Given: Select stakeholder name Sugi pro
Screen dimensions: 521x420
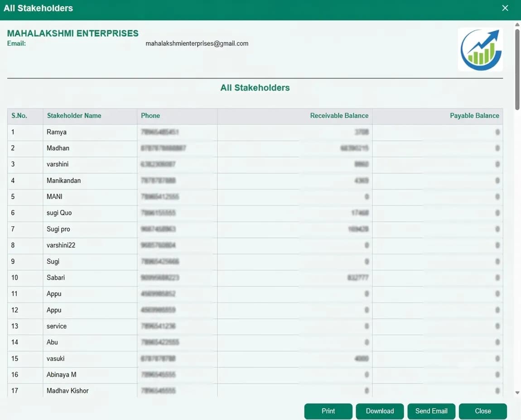Looking at the screenshot, I should [x=58, y=229].
